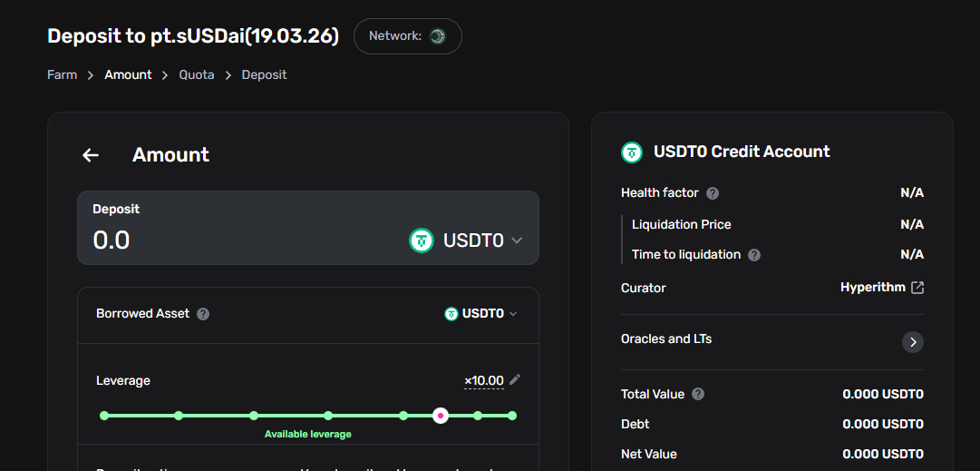Click the pencil icon to edit leverage
980x471 pixels.
point(515,379)
